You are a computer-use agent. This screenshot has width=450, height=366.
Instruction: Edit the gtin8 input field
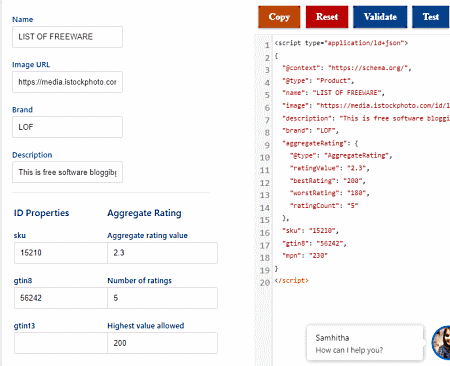(x=61, y=298)
